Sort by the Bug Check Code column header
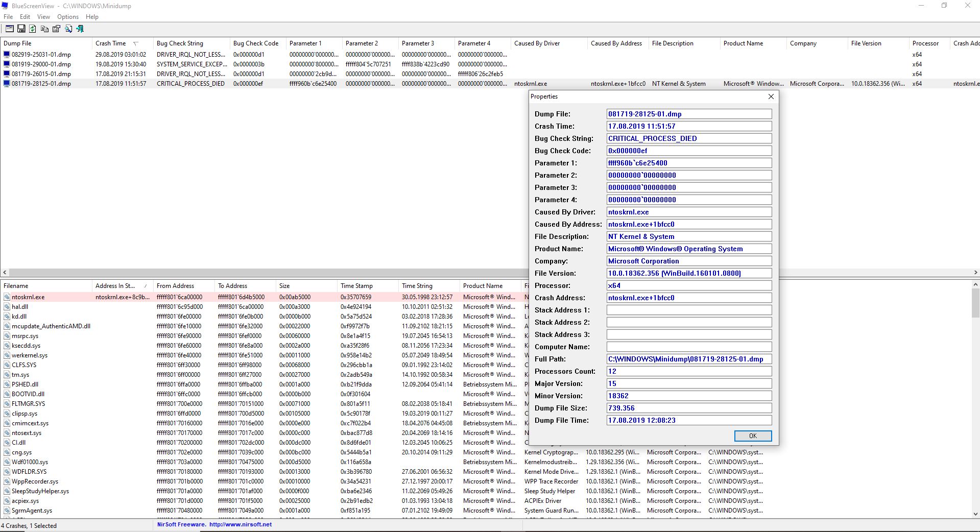This screenshot has height=532, width=980. coord(258,43)
